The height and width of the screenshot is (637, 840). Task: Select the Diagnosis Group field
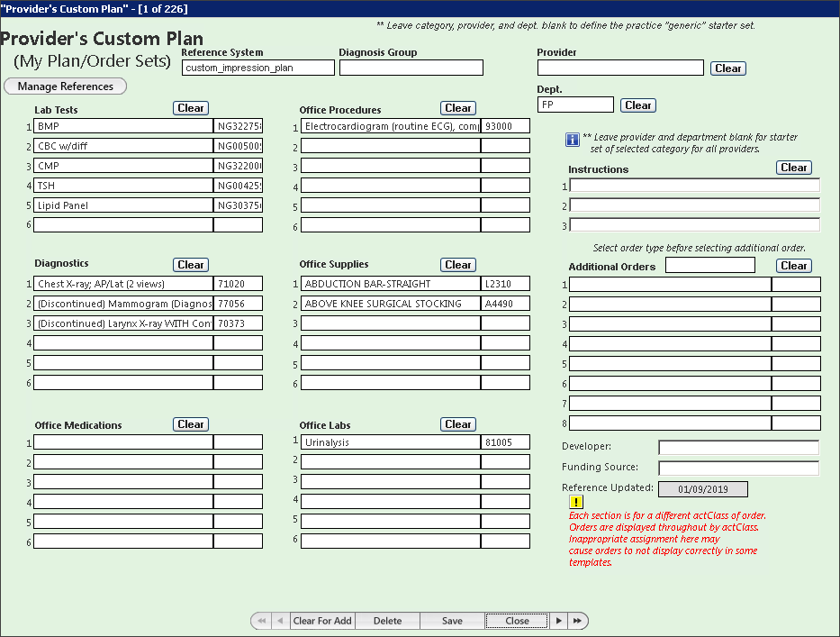(x=411, y=68)
